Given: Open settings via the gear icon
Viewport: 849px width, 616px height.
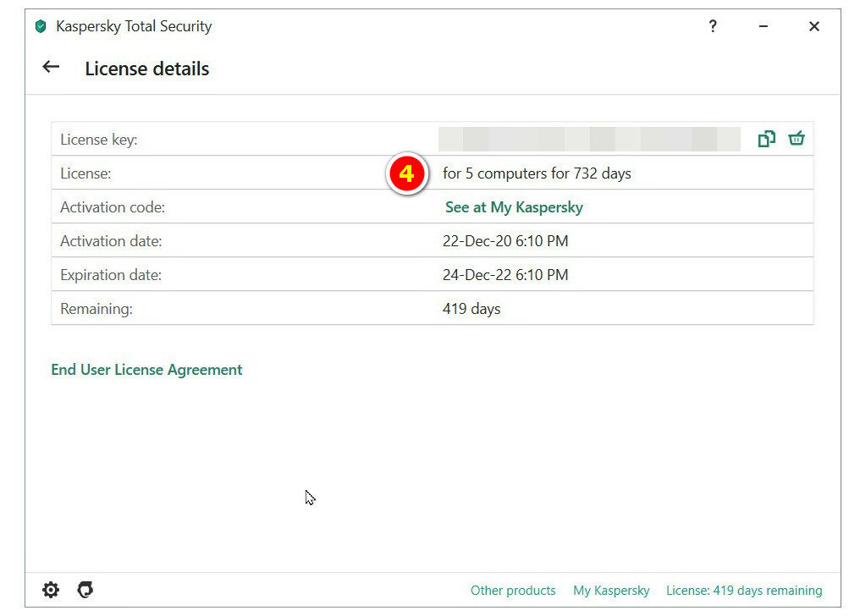Looking at the screenshot, I should click(x=51, y=590).
